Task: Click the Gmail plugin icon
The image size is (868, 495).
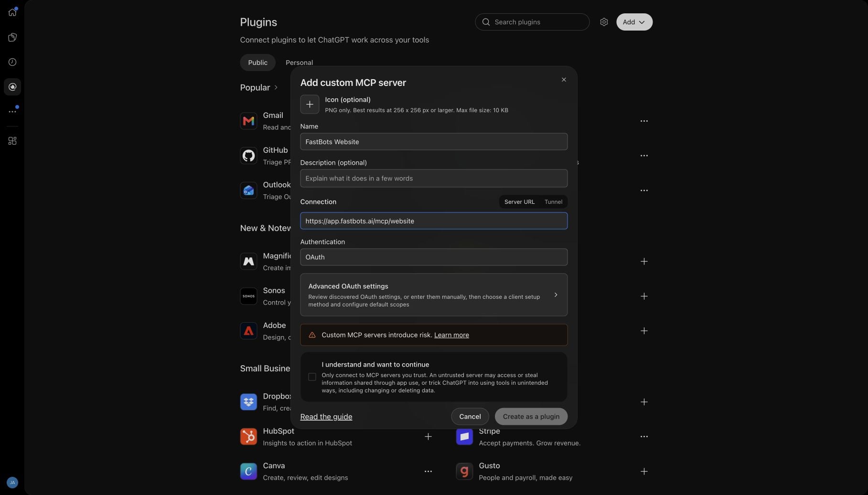Action: tap(248, 121)
